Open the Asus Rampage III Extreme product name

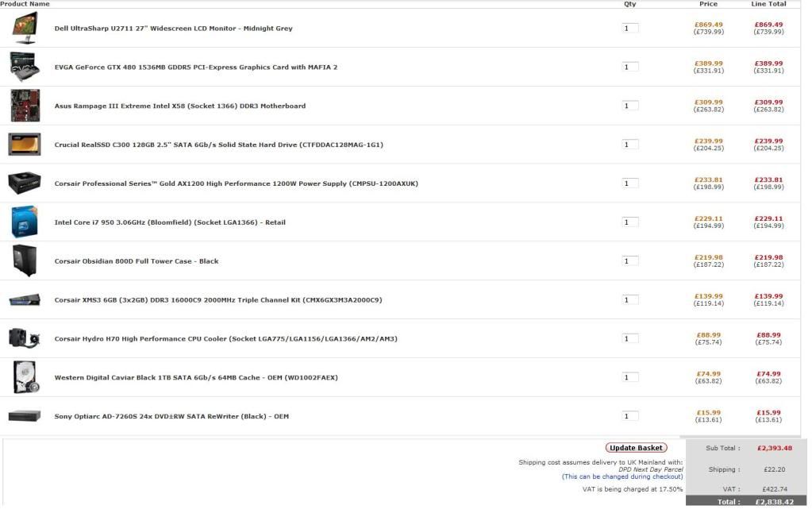179,106
